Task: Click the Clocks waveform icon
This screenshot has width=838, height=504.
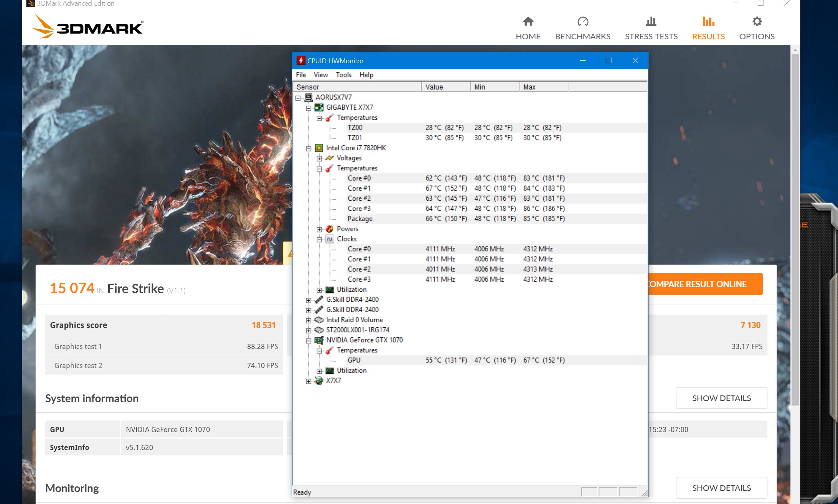Action: click(330, 239)
